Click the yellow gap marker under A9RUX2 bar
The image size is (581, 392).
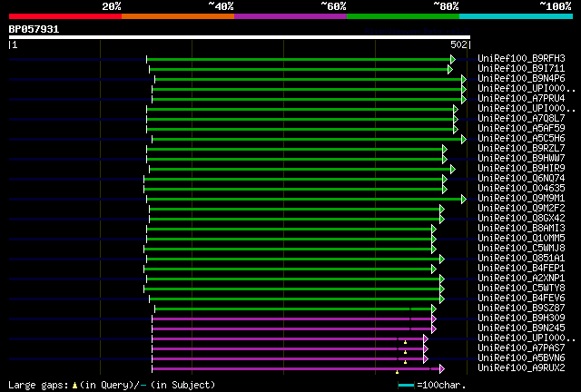[398, 372]
